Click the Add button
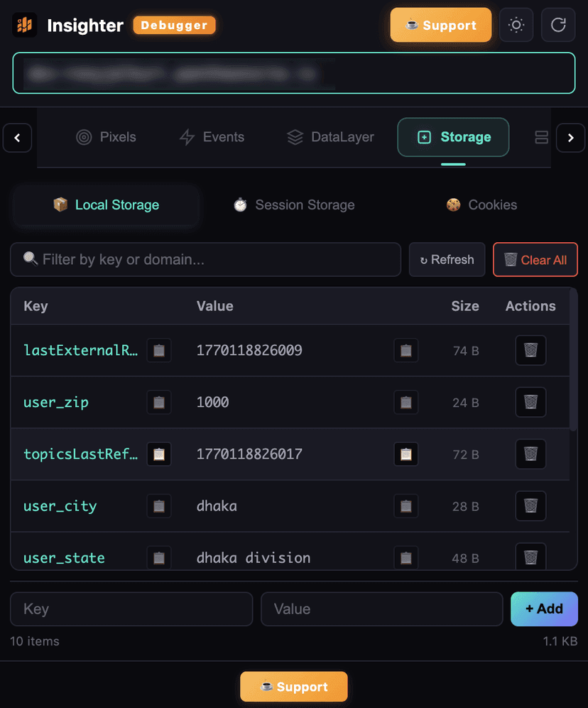The image size is (588, 708). (544, 609)
